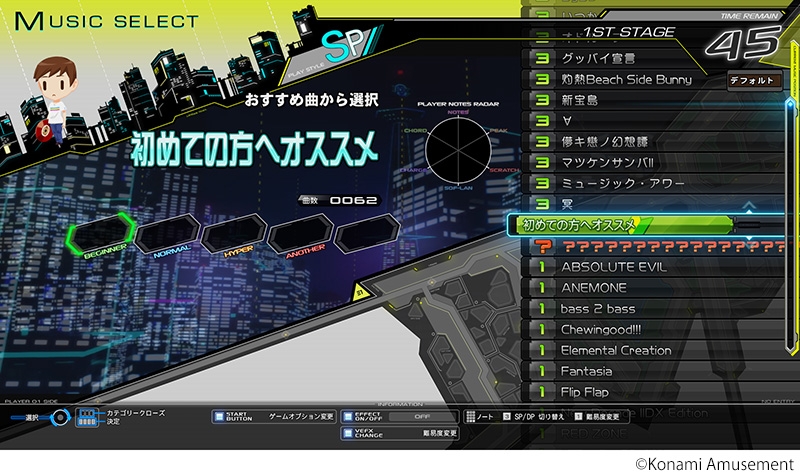The image size is (800, 475).
Task: Click level 3 badge beside 新宝島
Action: pyautogui.click(x=542, y=100)
